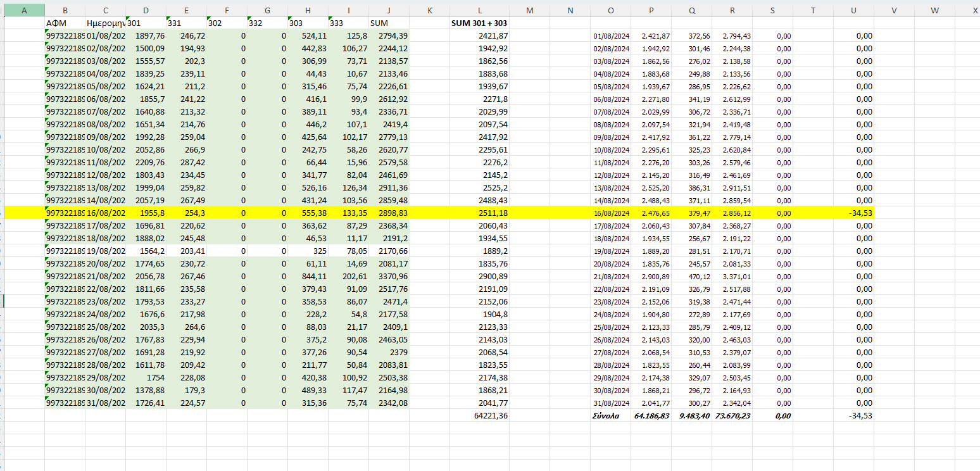This screenshot has height=471, width=980.
Task: Click the cell containing 2.476,65
Action: pos(651,213)
